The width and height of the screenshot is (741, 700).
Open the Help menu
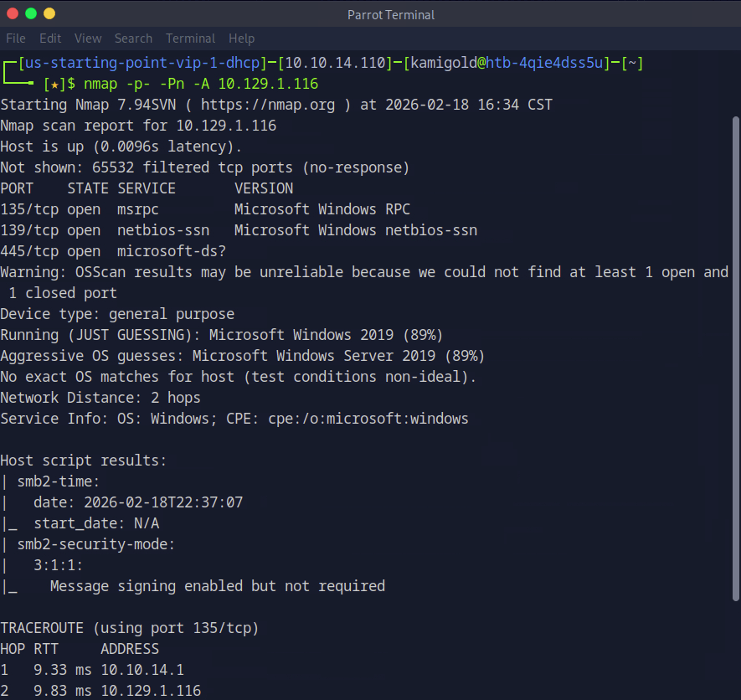tap(241, 39)
